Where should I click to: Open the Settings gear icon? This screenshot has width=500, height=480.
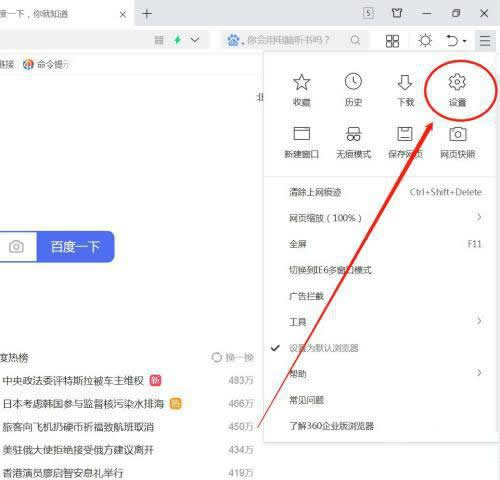point(457,90)
